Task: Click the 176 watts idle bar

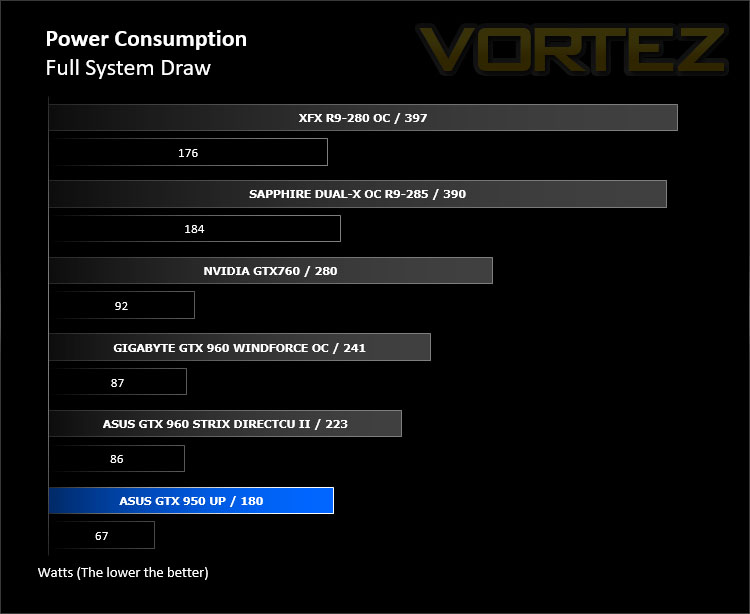Action: pyautogui.click(x=188, y=152)
